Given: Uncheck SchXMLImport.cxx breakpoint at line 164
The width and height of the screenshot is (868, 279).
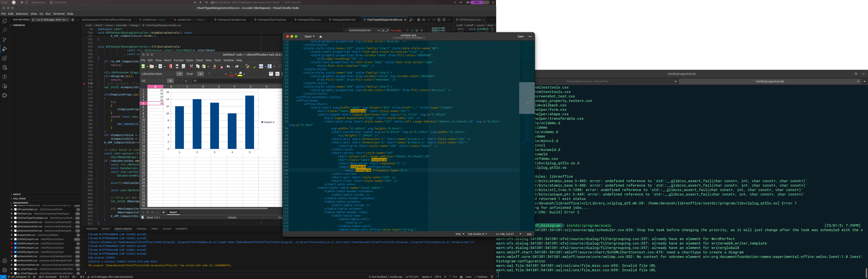Looking at the screenshot, I should click(x=15, y=248).
